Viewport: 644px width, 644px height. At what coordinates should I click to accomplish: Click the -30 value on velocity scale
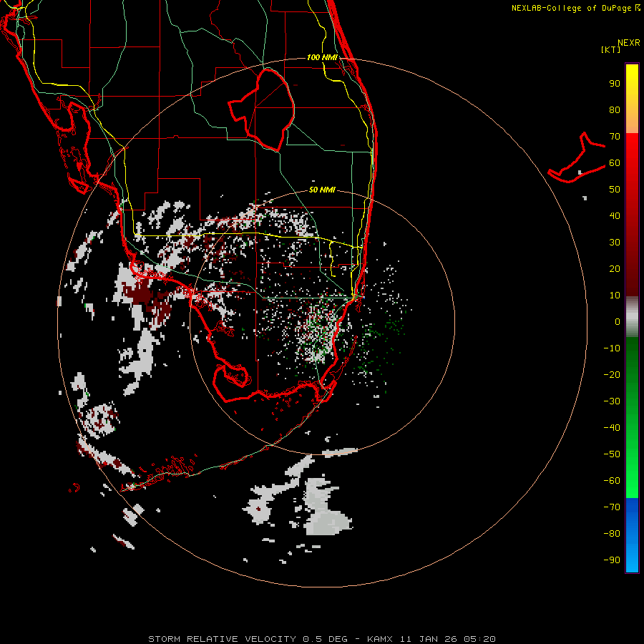(x=612, y=401)
